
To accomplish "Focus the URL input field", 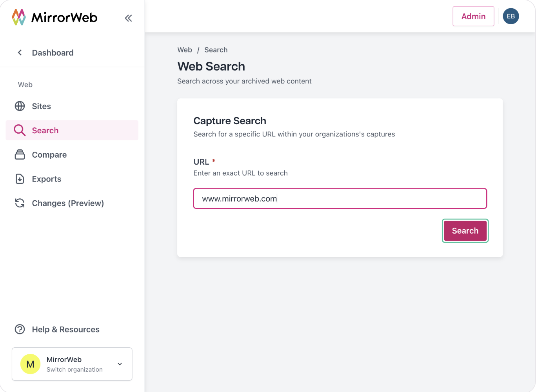I will click(340, 198).
